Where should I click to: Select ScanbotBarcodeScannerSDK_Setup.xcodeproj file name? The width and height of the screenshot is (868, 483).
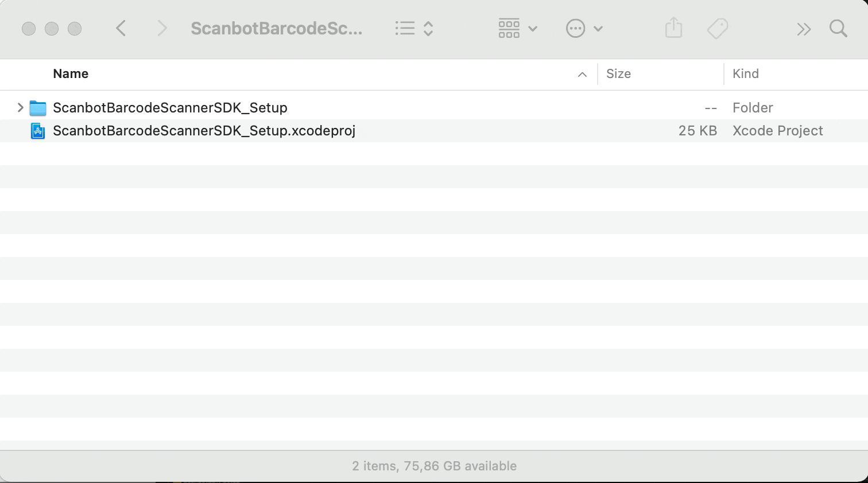pos(204,131)
